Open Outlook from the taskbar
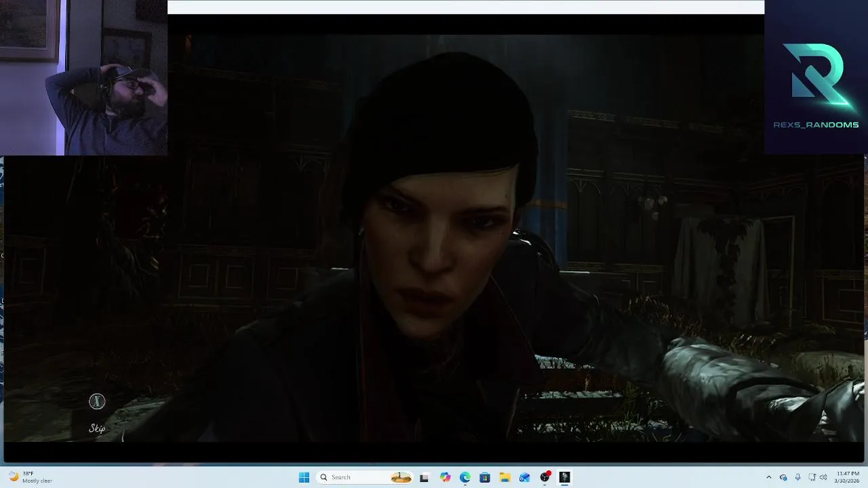The image size is (868, 488). (524, 477)
